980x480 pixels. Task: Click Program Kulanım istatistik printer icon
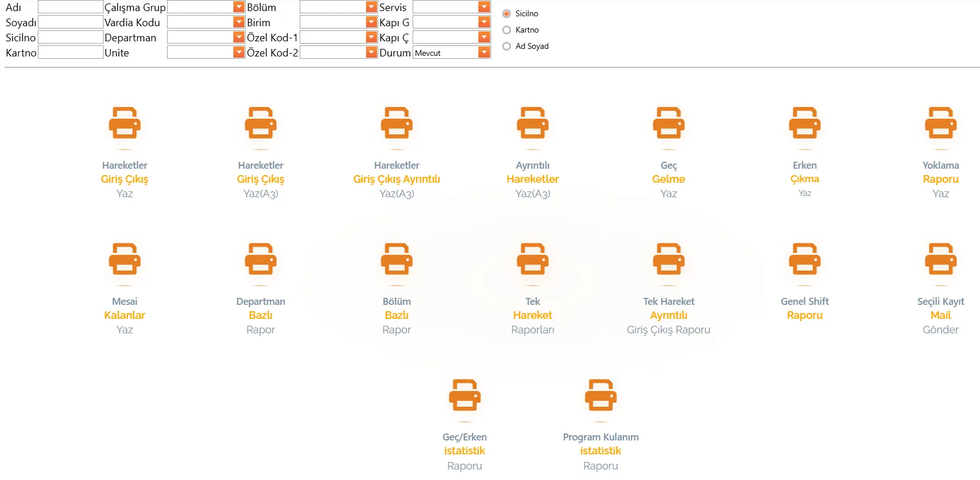601,396
